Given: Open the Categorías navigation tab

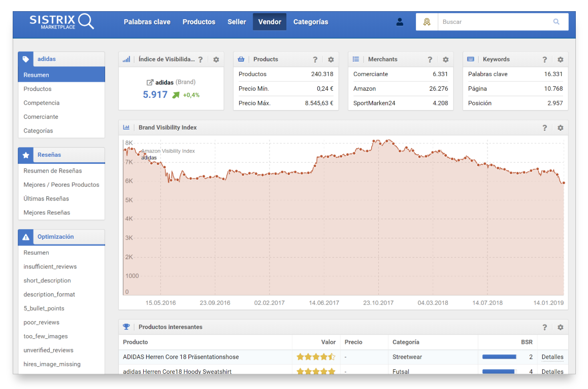Looking at the screenshot, I should [x=310, y=22].
